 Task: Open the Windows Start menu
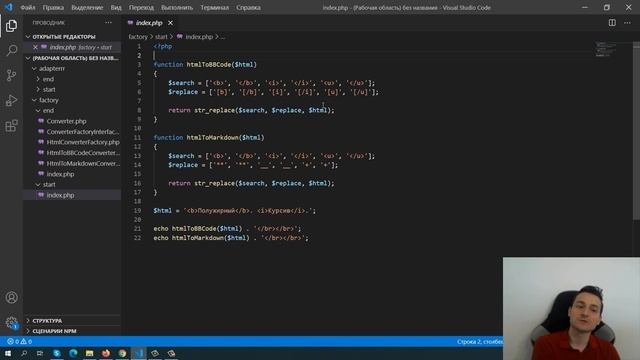pyautogui.click(x=8, y=353)
